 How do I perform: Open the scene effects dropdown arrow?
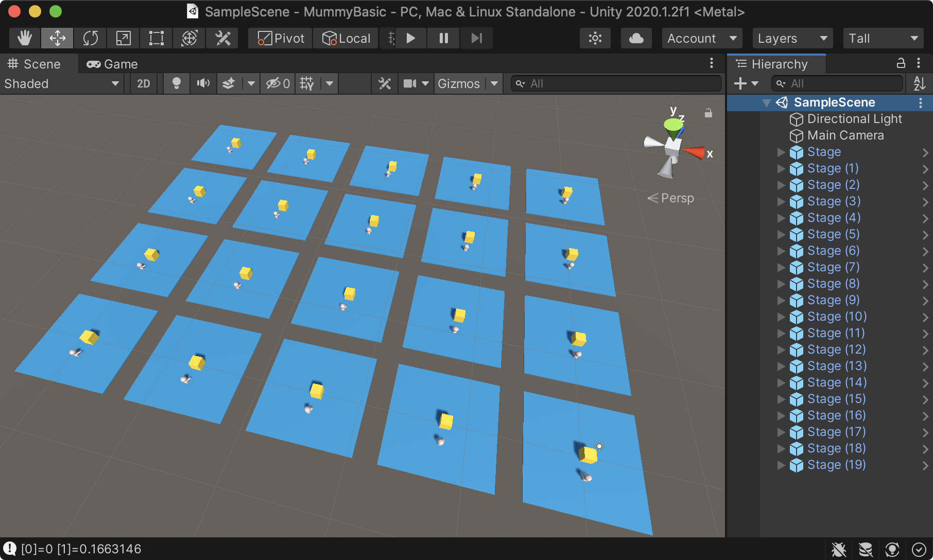point(251,83)
